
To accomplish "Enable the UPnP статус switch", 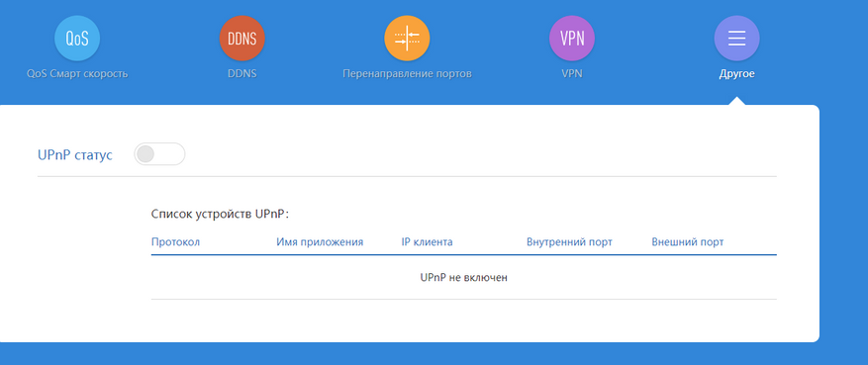I will (159, 154).
